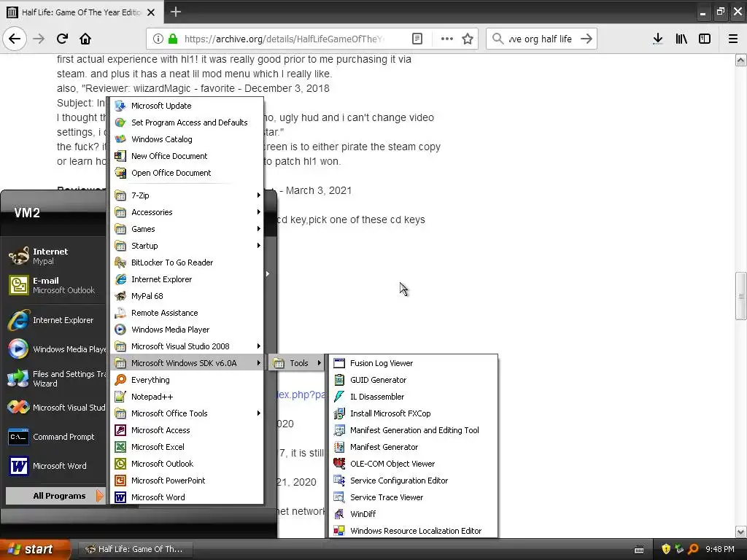Launch Microsoft Excel
The image size is (747, 560).
click(x=187, y=447)
